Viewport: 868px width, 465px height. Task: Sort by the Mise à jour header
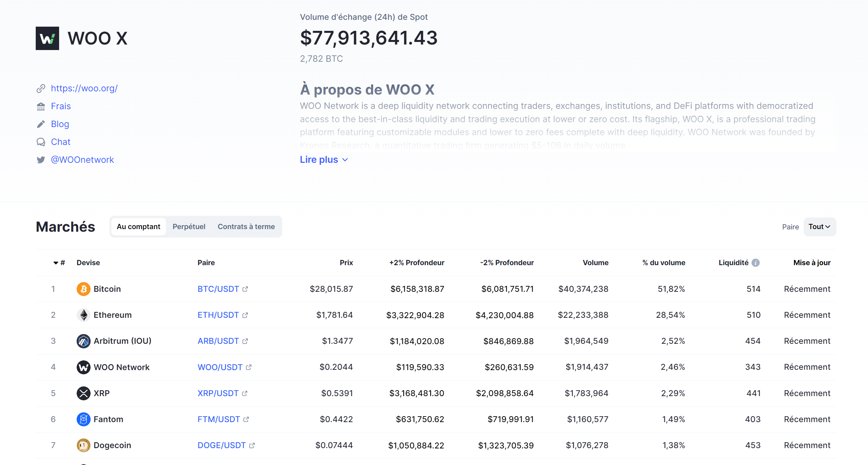812,263
